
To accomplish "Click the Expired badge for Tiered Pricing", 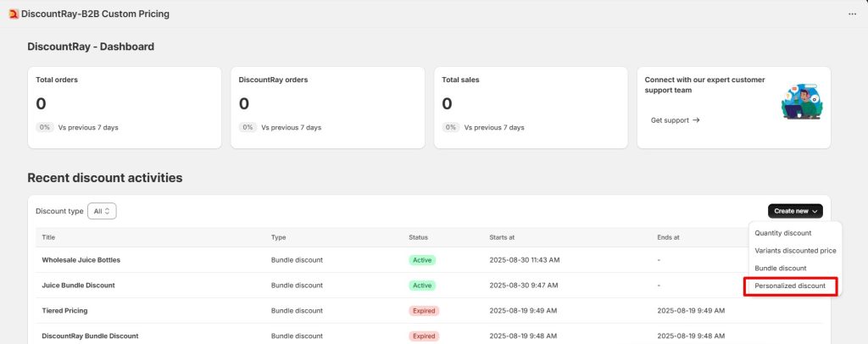I will tap(424, 311).
